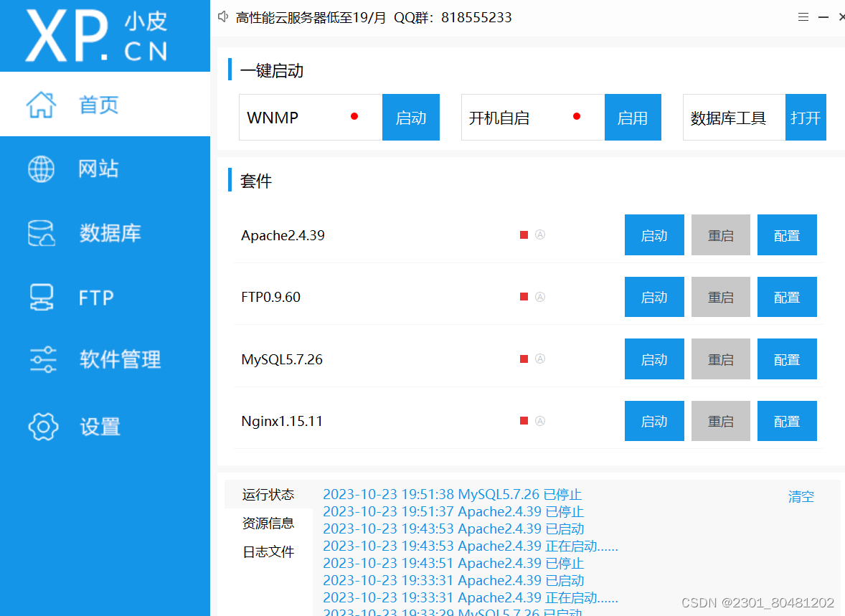Click log line 19:33:31 Apache2.4.39 正在启动
The height and width of the screenshot is (616, 845).
[x=471, y=597]
